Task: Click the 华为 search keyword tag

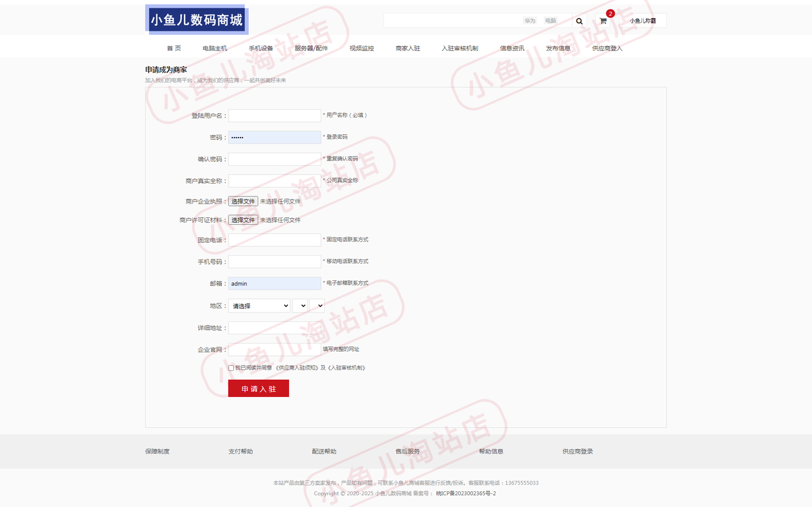Action: coord(530,21)
